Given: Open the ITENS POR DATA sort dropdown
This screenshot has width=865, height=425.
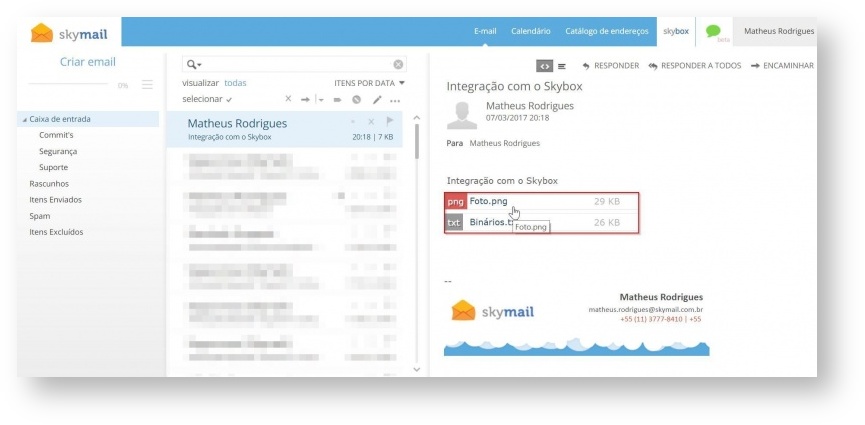Looking at the screenshot, I should (x=369, y=83).
